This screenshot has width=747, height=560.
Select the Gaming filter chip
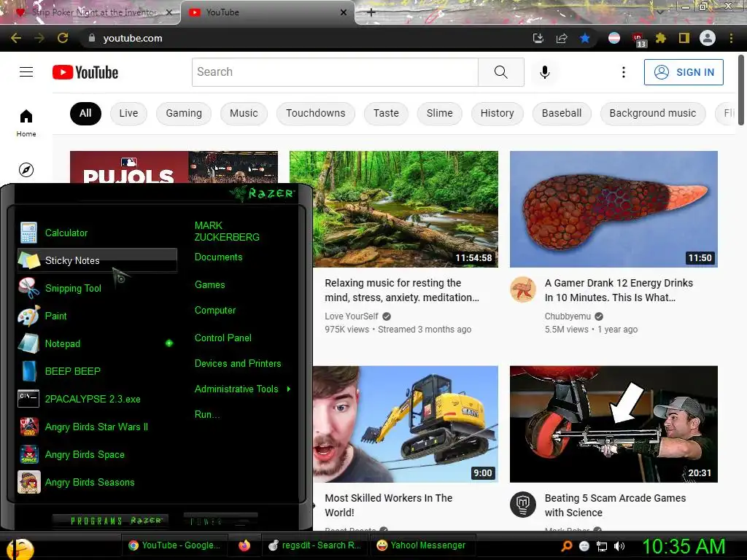click(184, 113)
